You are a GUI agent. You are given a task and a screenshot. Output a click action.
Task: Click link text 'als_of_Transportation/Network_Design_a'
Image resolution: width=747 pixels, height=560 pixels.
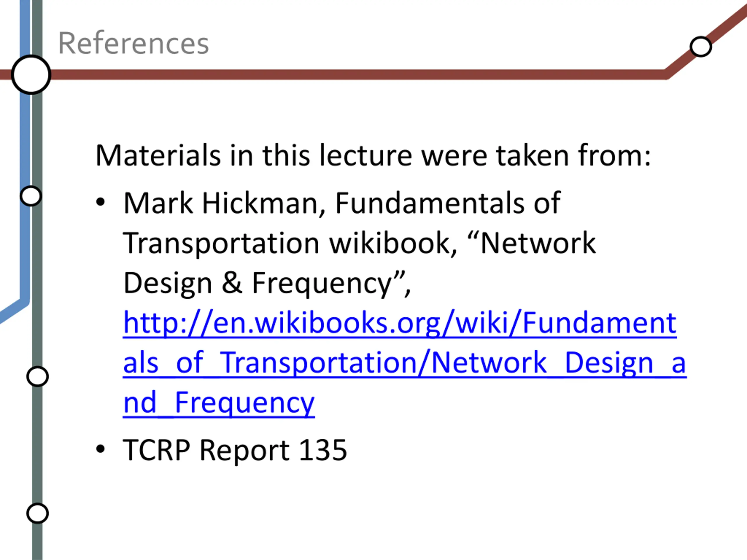coord(404,363)
